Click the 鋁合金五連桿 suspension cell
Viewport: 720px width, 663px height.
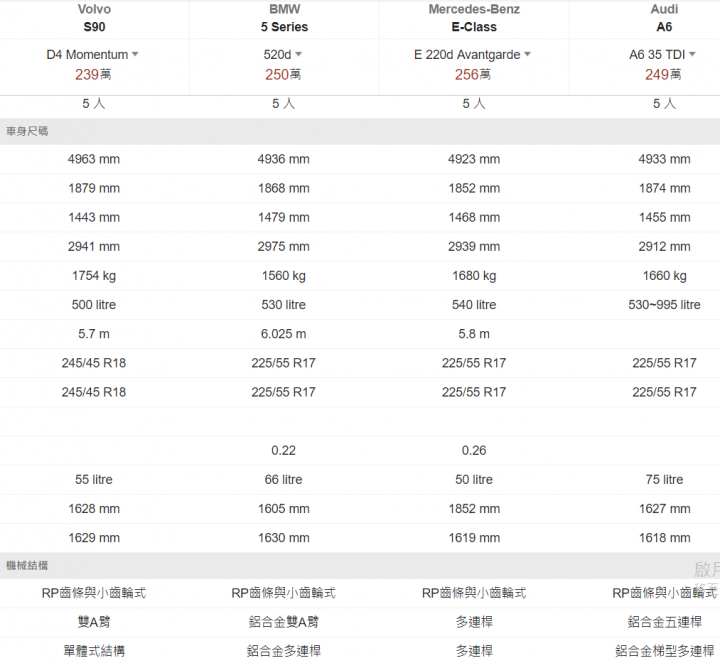click(x=664, y=622)
